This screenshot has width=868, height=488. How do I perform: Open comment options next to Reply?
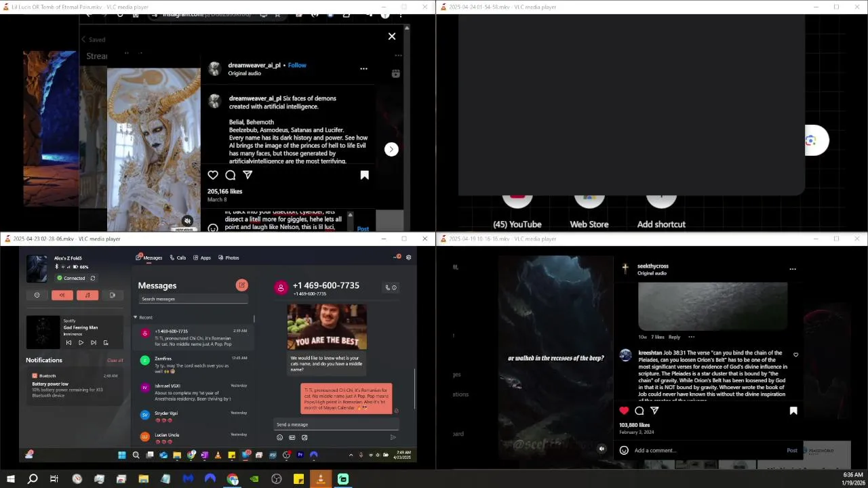pos(691,337)
